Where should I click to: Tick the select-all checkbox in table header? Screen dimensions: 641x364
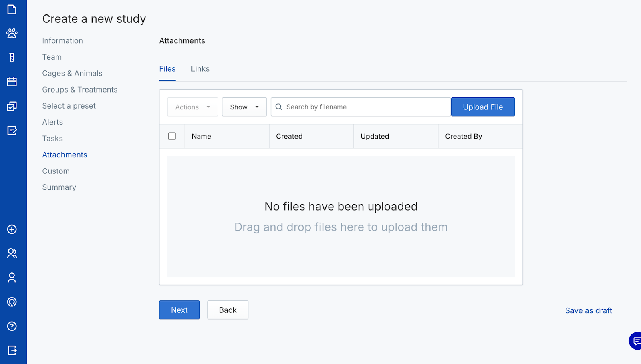172,136
